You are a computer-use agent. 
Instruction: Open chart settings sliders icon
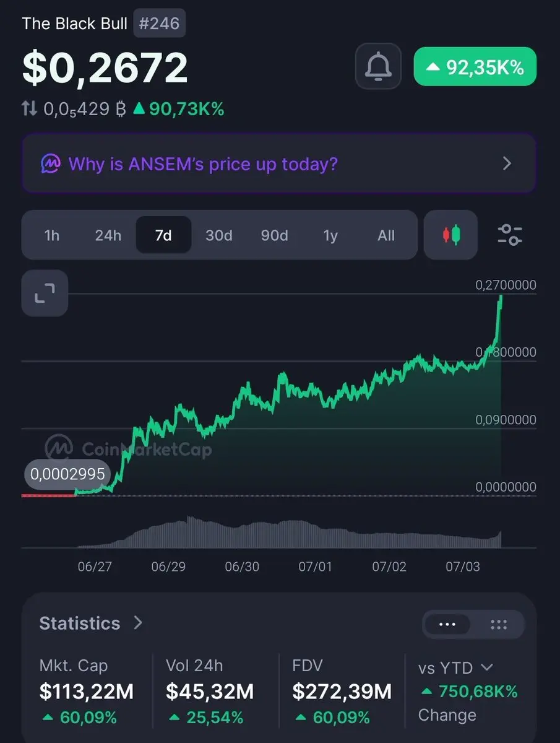(x=510, y=235)
